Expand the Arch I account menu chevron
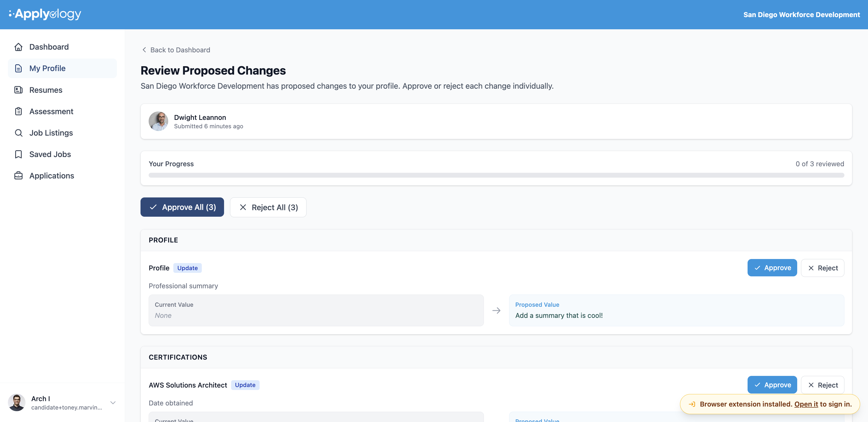Screen dimensions: 868x422 click(x=113, y=402)
